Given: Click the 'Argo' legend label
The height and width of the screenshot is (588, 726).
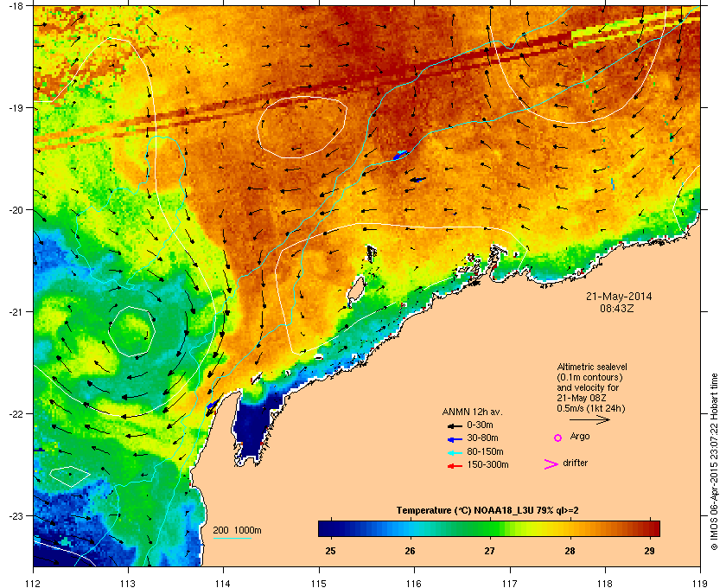Looking at the screenshot, I should coord(580,437).
